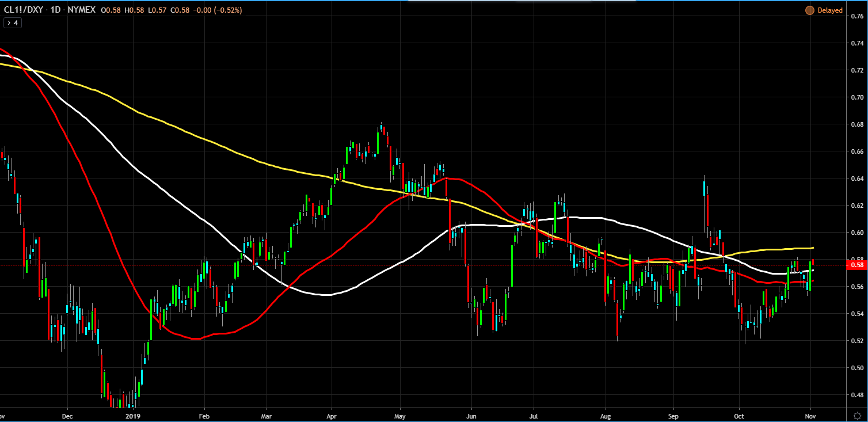This screenshot has width=868, height=422.
Task: Click the 0.76 price axis label
Action: pos(856,16)
